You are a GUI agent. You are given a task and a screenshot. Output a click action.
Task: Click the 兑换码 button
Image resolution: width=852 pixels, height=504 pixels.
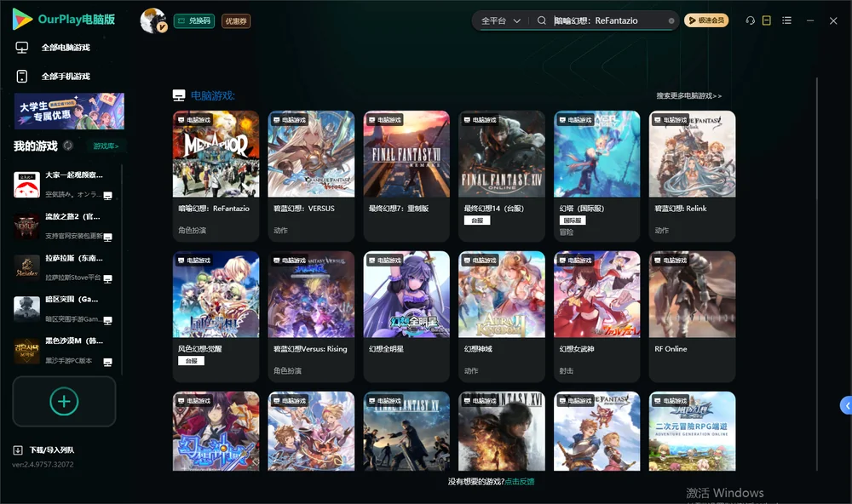point(194,20)
